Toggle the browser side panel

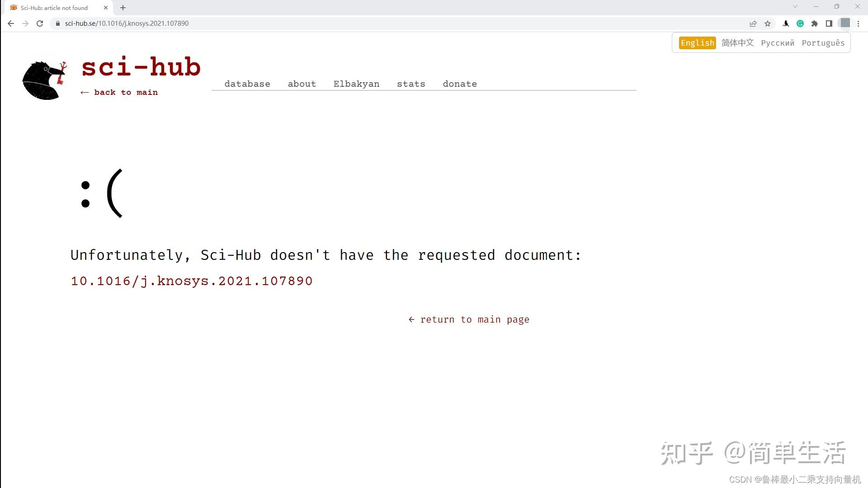coord(829,23)
